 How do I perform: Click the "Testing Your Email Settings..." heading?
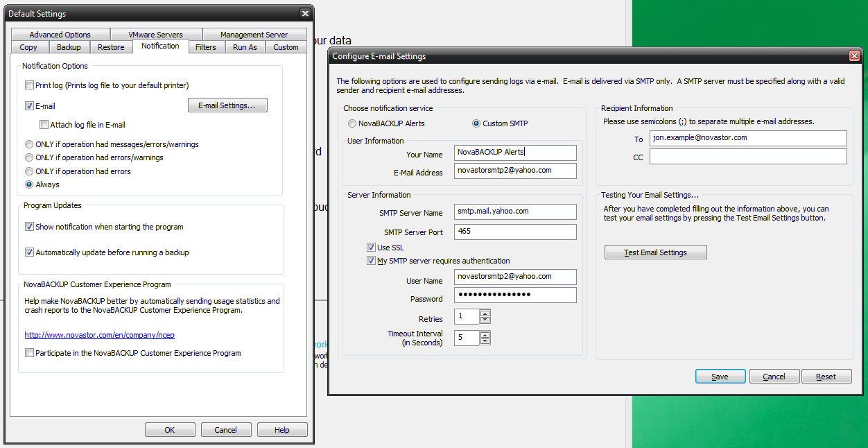[x=650, y=195]
